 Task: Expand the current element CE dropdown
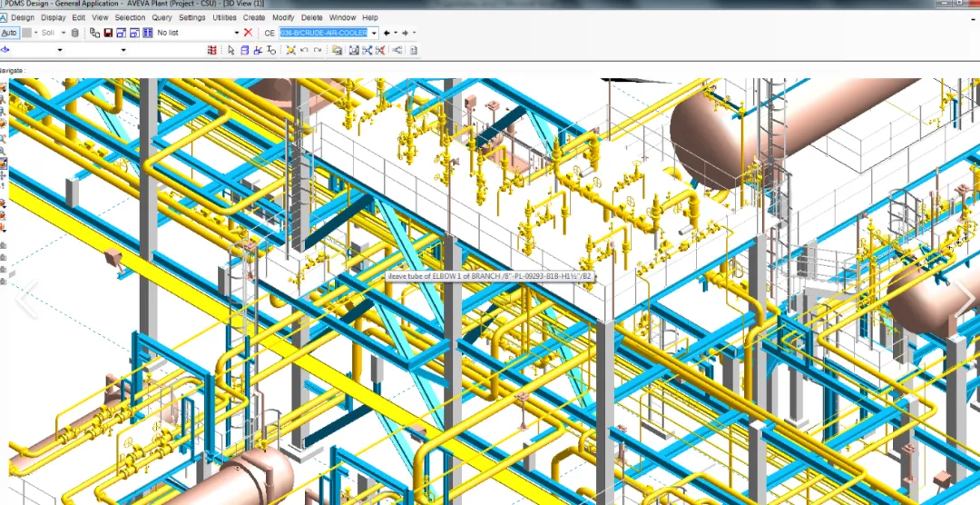tap(374, 33)
